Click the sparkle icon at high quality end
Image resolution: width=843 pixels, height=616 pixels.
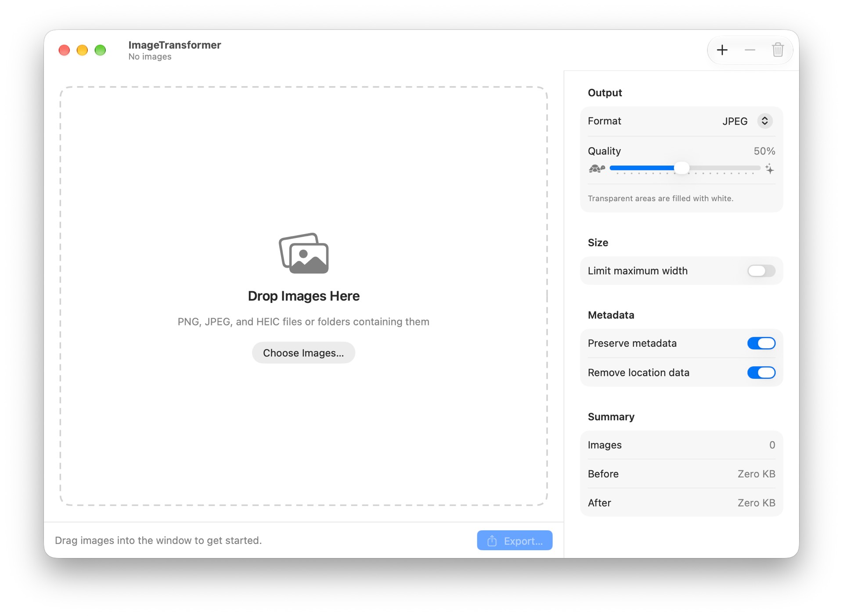click(769, 169)
